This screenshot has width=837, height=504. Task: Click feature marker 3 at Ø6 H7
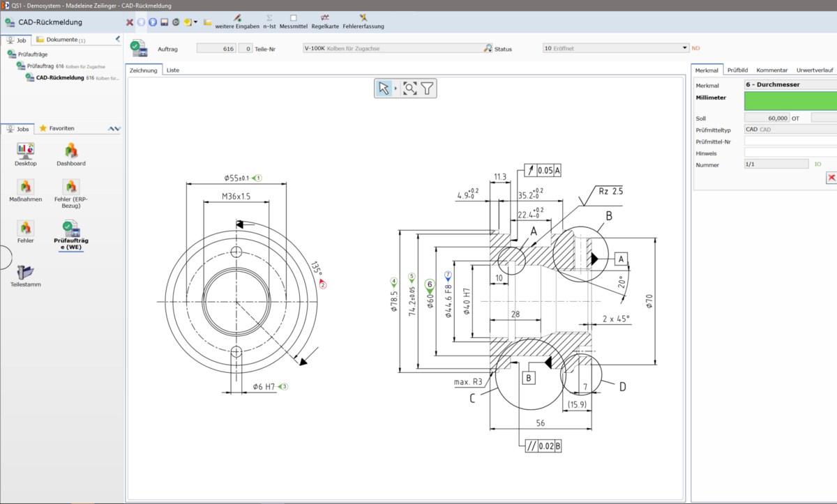tap(282, 385)
